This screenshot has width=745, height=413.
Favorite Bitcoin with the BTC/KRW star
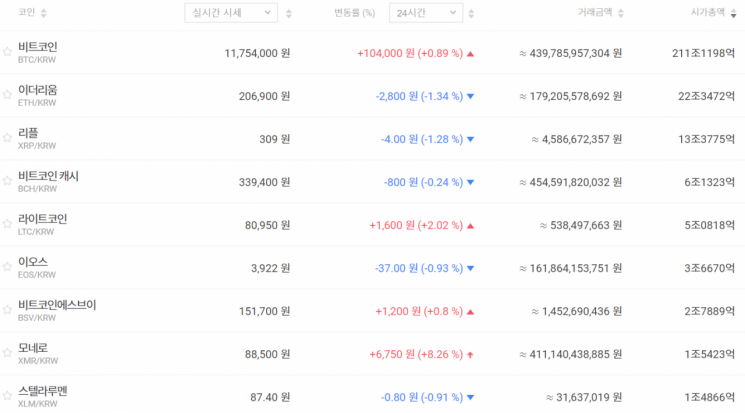tap(7, 51)
